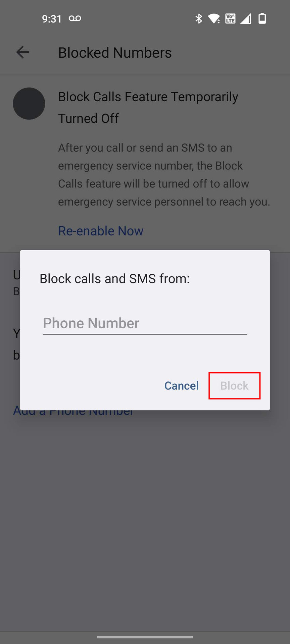Click the partially hidden Add a Phone Number link
The image size is (290, 644).
73,413
